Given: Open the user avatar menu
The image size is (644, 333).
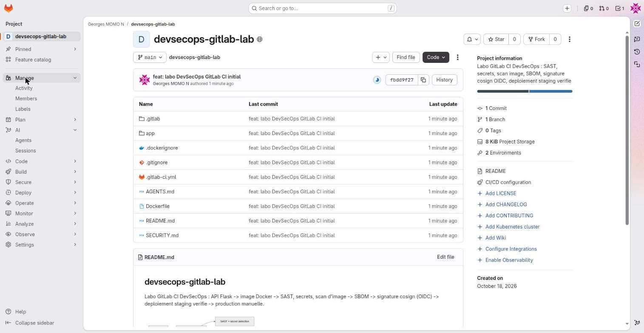Looking at the screenshot, I should click(x=635, y=8).
